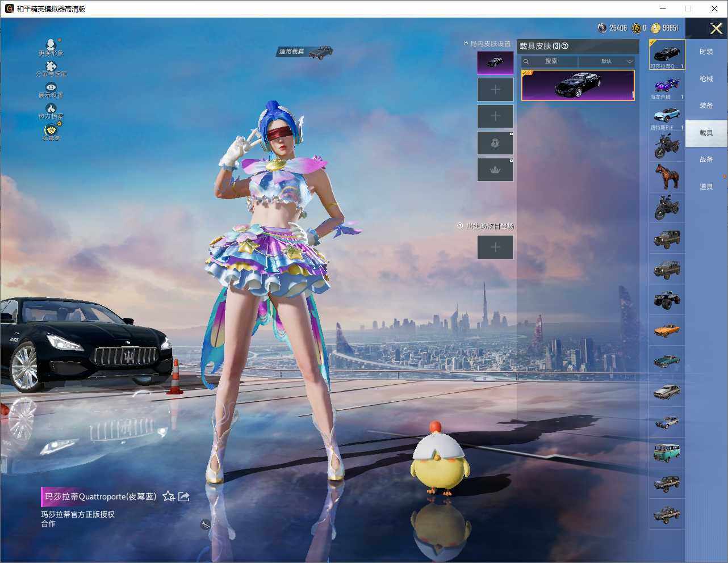Select the 路特斯 blue car in the list
The width and height of the screenshot is (728, 563).
tap(667, 117)
